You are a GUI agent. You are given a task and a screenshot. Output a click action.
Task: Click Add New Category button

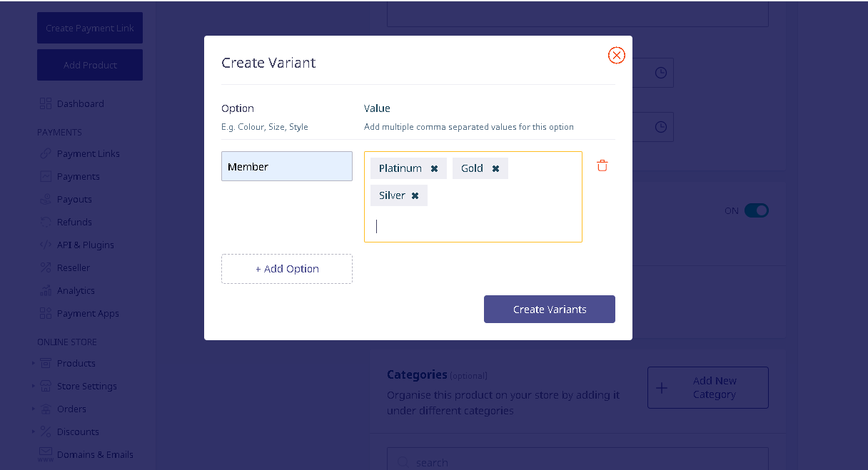[708, 388]
